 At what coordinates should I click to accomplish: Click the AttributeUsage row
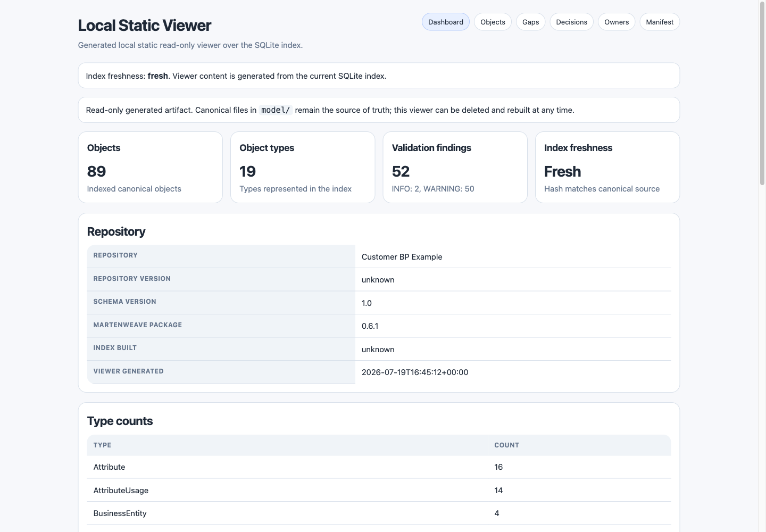379,490
